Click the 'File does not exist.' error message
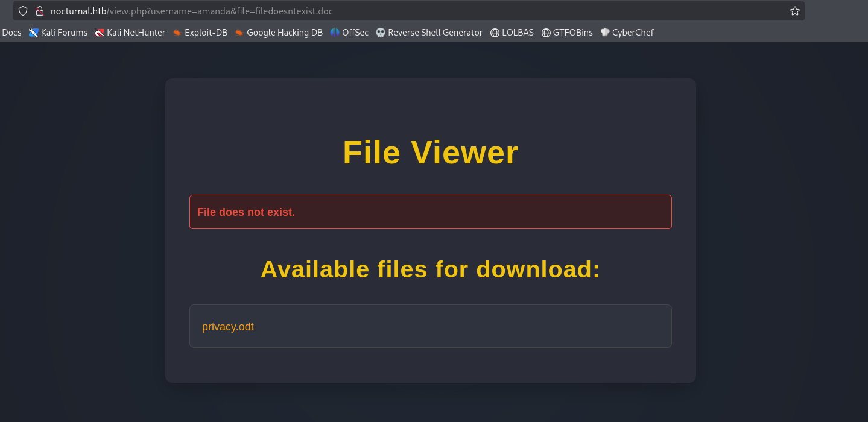 click(246, 212)
